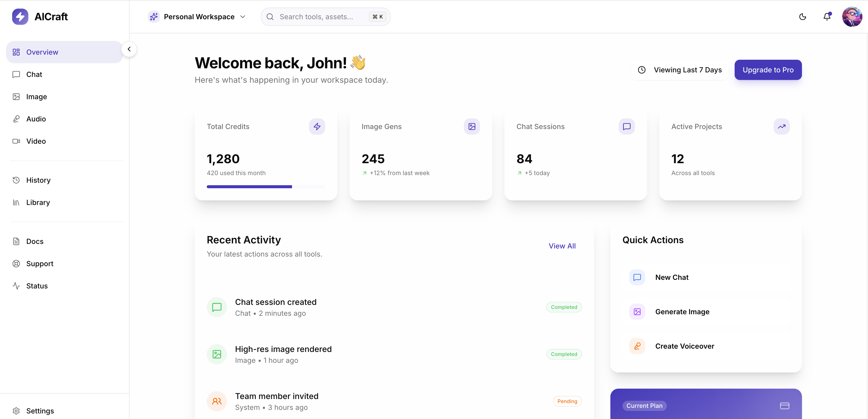Click the Total Credits lightning icon
The height and width of the screenshot is (419, 868).
tap(317, 126)
